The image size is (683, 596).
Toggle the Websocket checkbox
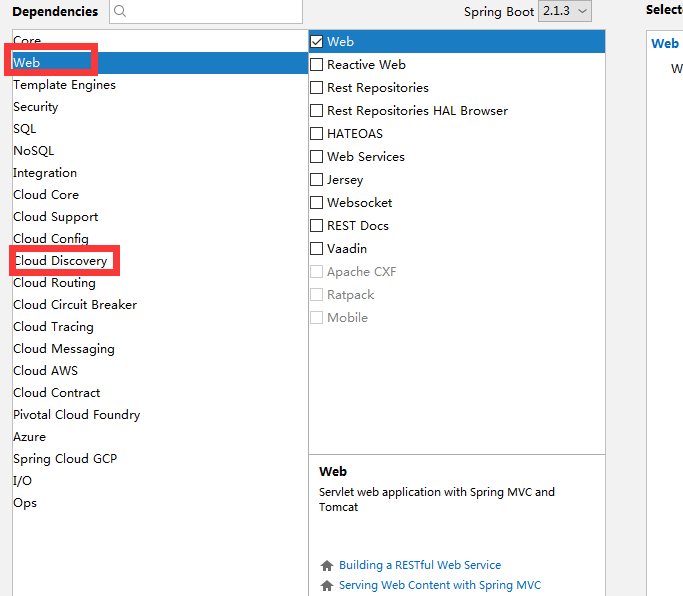pyautogui.click(x=317, y=203)
